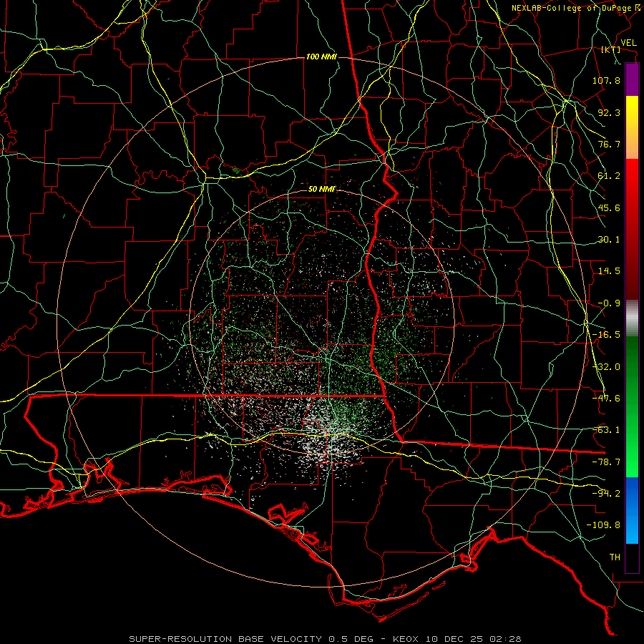
Task: Click the 14.5 legend value
Action: tap(609, 271)
